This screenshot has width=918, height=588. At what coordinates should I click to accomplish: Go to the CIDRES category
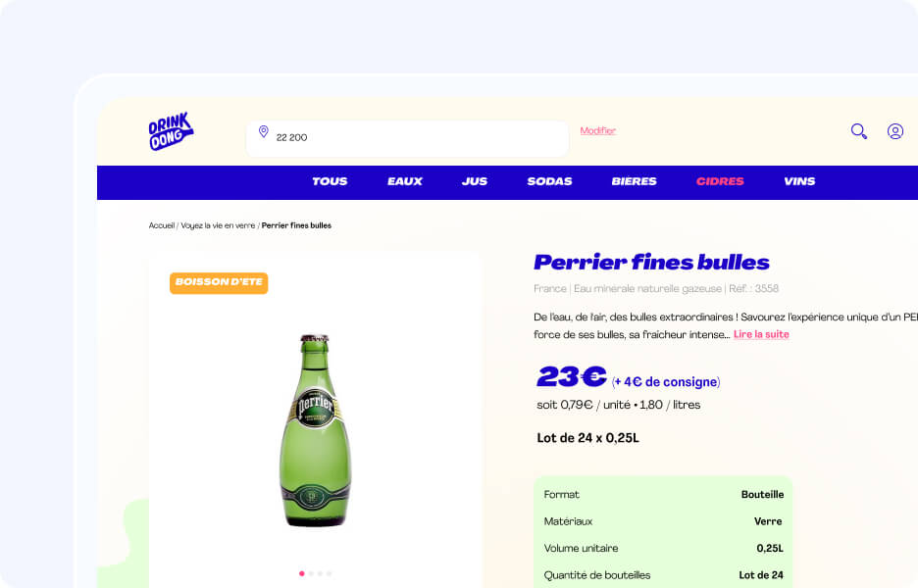tap(720, 181)
